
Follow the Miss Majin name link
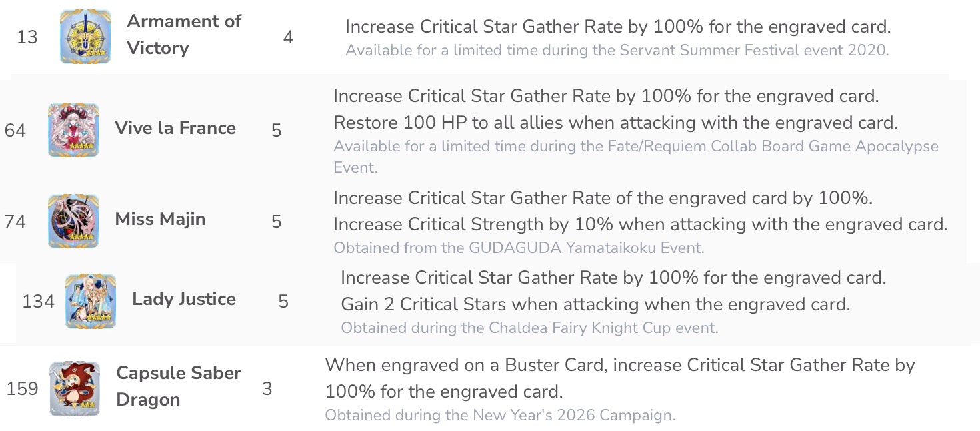coord(160,219)
